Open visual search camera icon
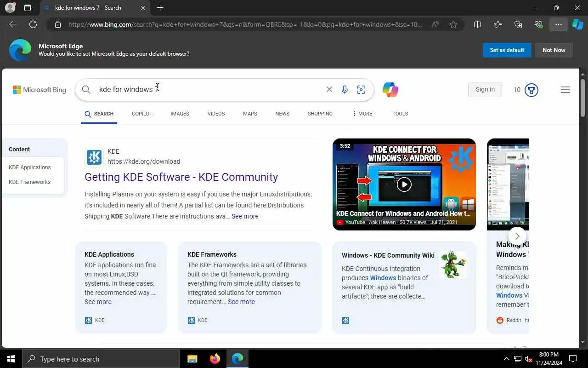This screenshot has height=368, width=588. click(361, 90)
